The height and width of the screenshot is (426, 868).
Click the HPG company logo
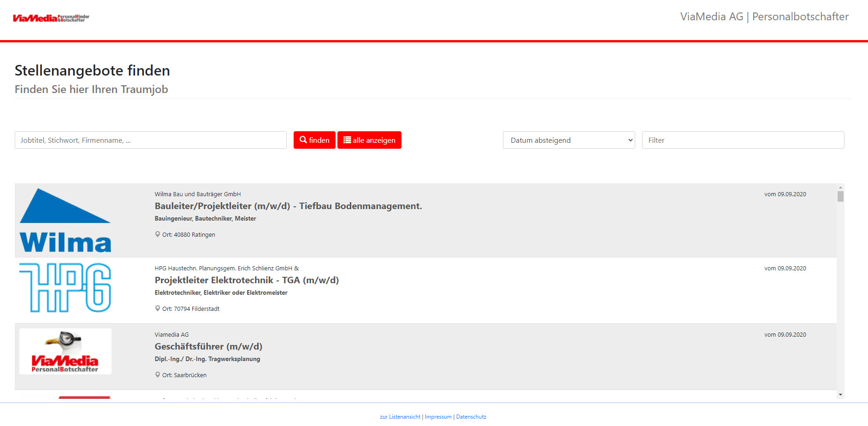pyautogui.click(x=65, y=287)
